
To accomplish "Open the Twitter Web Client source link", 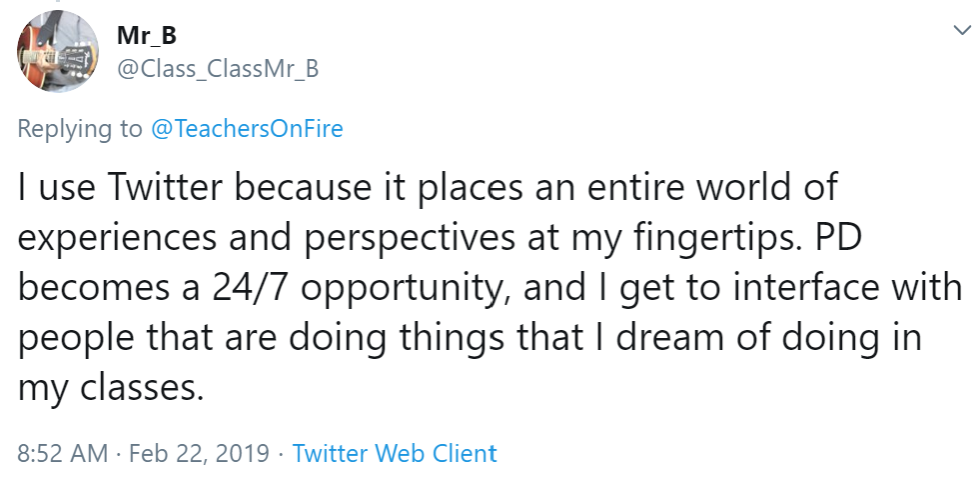I will [x=395, y=453].
